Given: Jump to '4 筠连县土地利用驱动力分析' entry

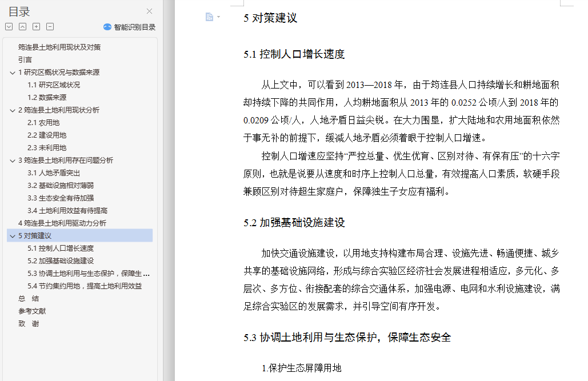Looking at the screenshot, I should (62, 223).
